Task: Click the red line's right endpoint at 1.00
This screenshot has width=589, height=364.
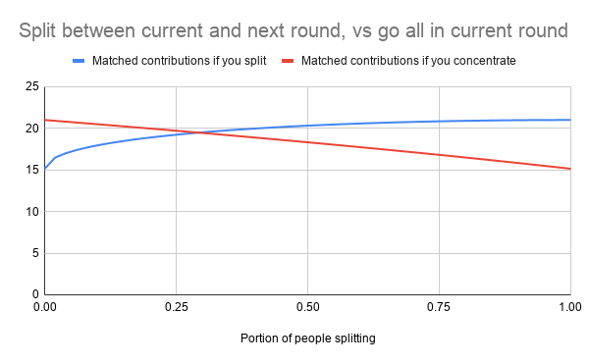Action: 570,169
